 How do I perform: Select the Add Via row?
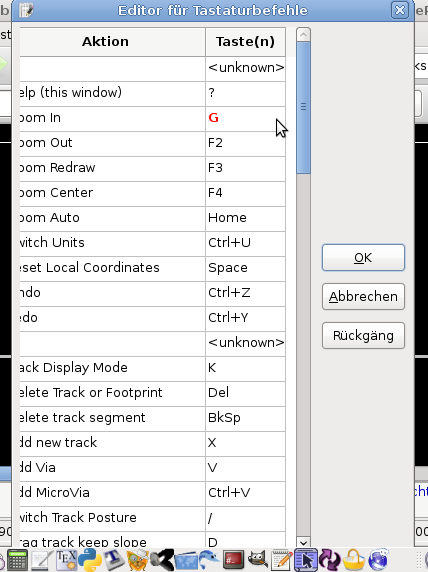tap(153, 468)
